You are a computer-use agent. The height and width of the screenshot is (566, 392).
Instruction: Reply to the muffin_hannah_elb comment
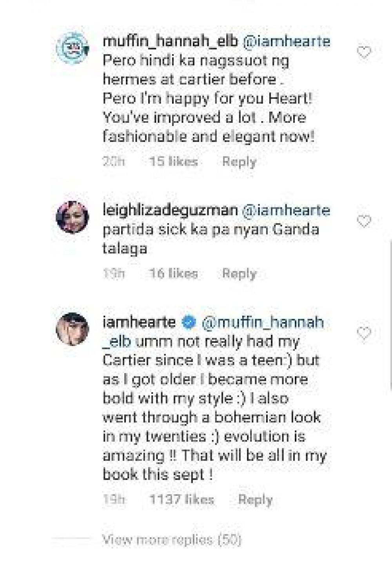[239, 162]
